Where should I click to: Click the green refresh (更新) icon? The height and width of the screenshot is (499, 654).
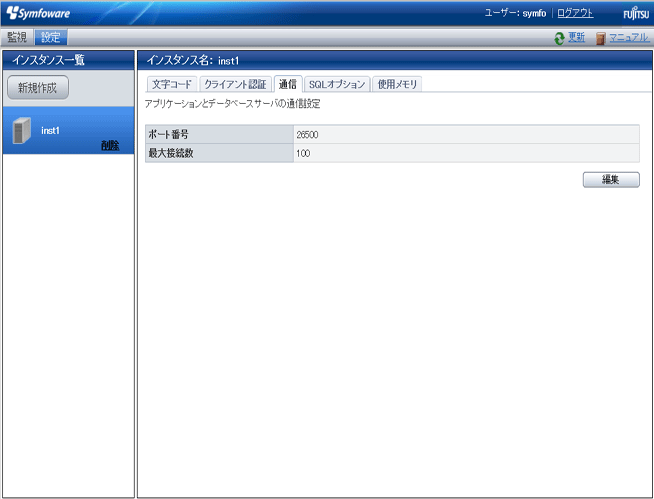[560, 38]
